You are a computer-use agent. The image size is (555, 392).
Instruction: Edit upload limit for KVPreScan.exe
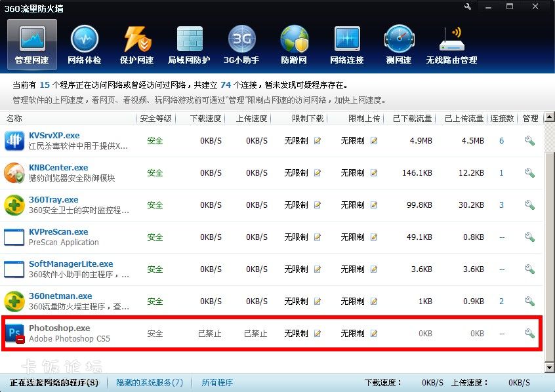[x=374, y=237]
